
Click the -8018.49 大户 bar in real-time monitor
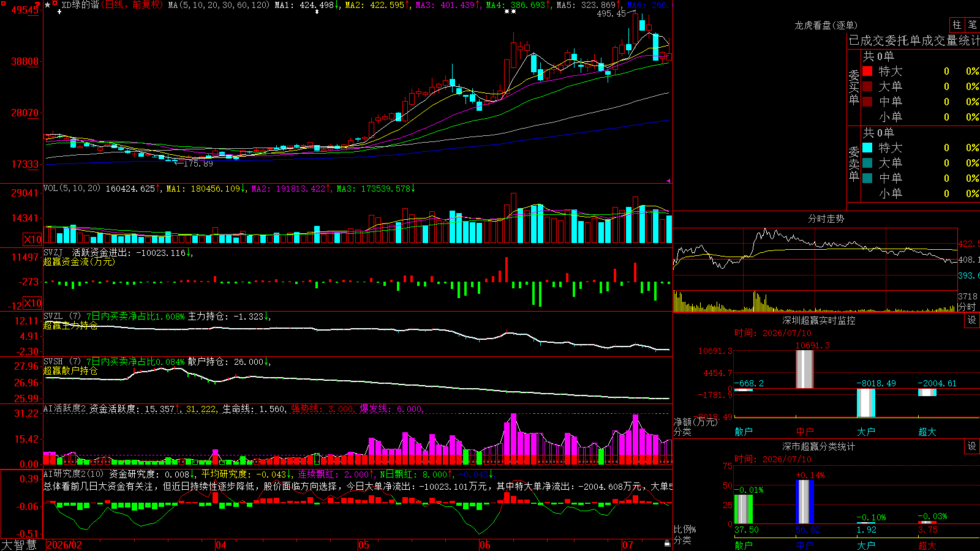(866, 403)
